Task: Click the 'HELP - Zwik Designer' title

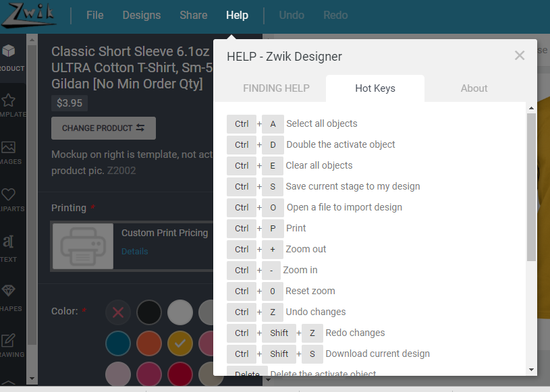Action: pos(284,57)
